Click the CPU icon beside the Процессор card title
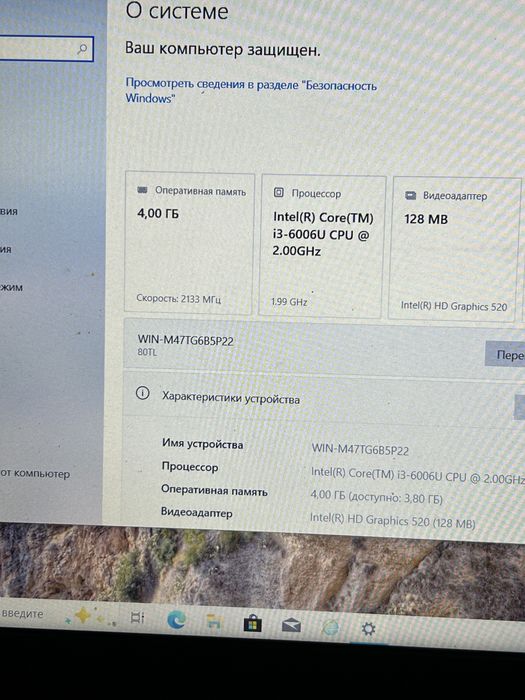This screenshot has height=700, width=525. (278, 192)
